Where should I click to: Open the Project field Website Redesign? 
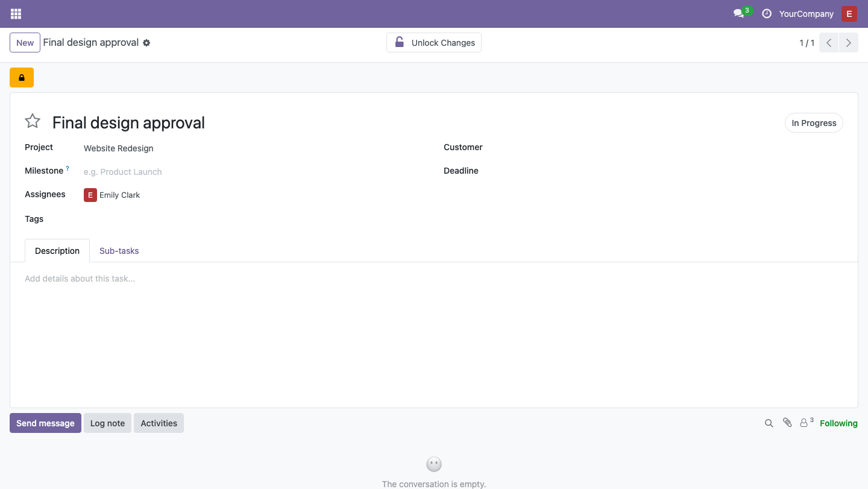tap(119, 148)
